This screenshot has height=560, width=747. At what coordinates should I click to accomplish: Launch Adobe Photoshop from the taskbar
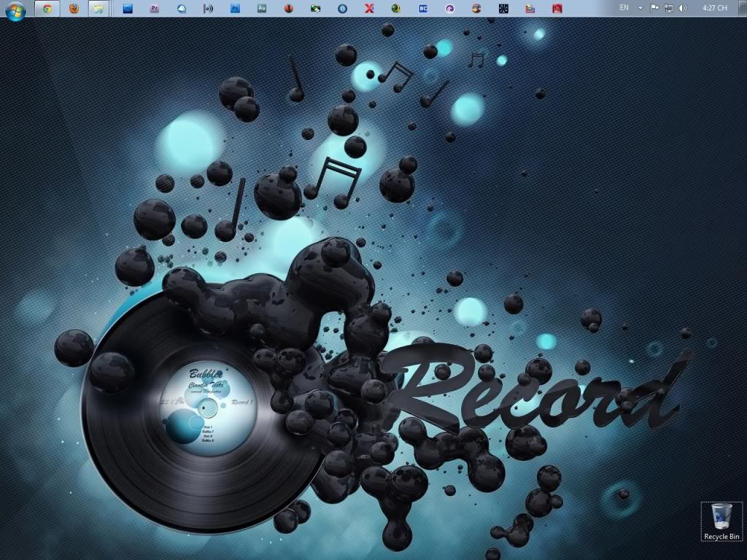click(235, 9)
